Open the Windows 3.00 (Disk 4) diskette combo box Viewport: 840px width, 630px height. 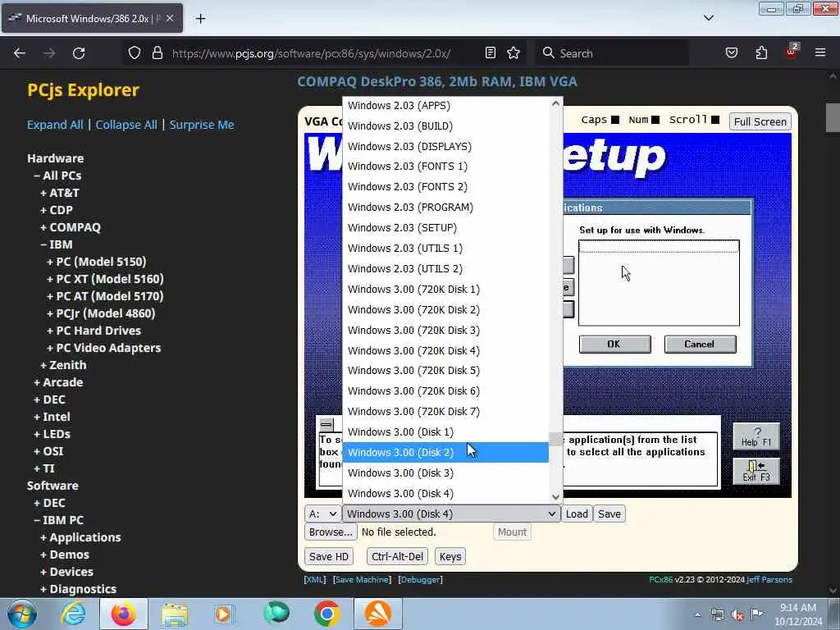click(x=451, y=514)
